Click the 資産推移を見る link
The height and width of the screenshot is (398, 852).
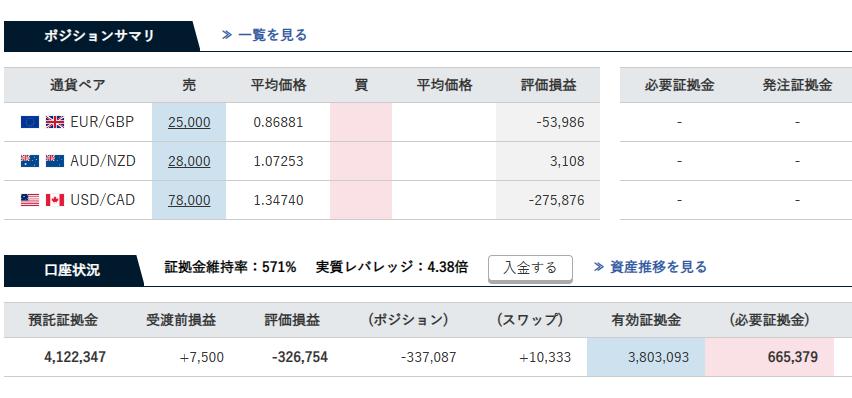point(658,267)
